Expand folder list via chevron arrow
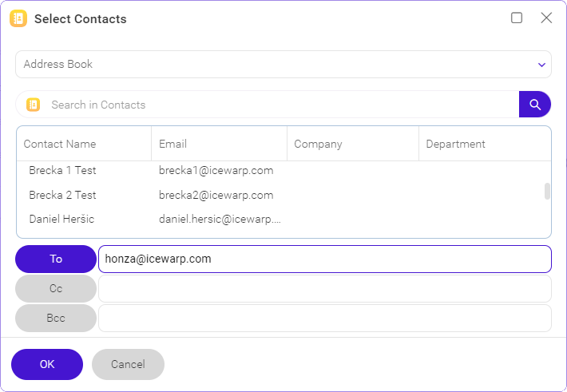The width and height of the screenshot is (567, 392). click(541, 65)
